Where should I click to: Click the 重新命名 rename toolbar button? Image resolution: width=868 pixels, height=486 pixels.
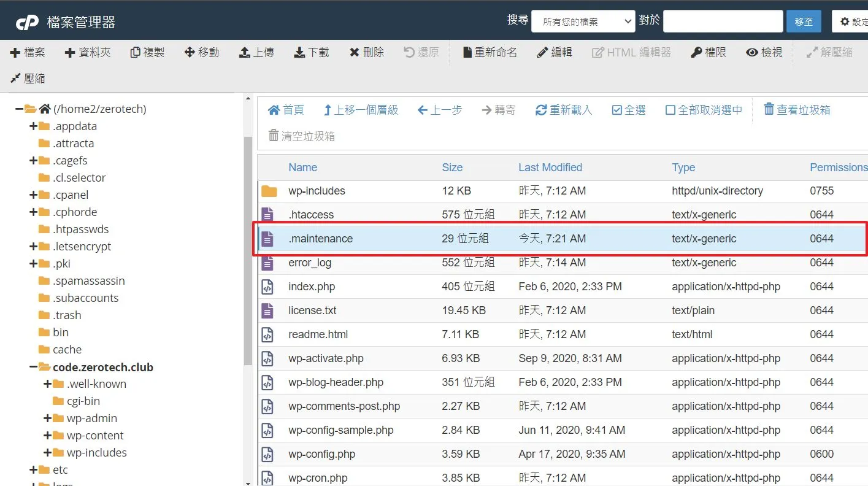(x=490, y=53)
